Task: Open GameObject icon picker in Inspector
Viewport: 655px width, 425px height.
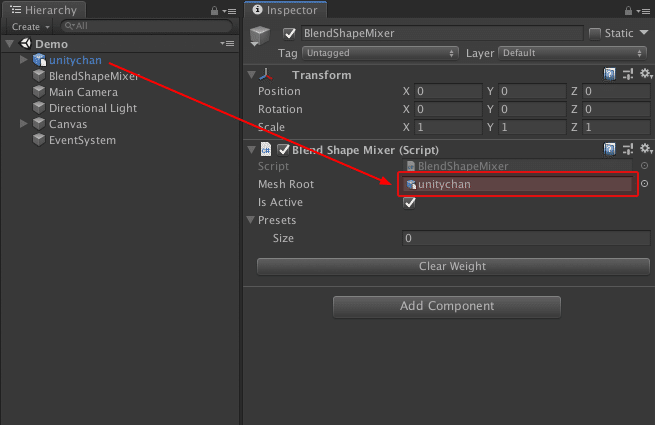Action: (x=260, y=36)
